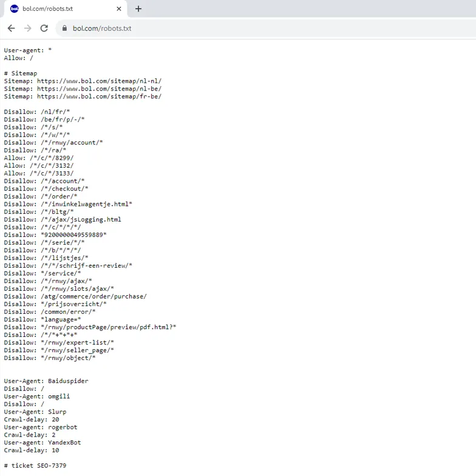Click 'Disallow: /*/serie/*/*' line

click(44, 243)
